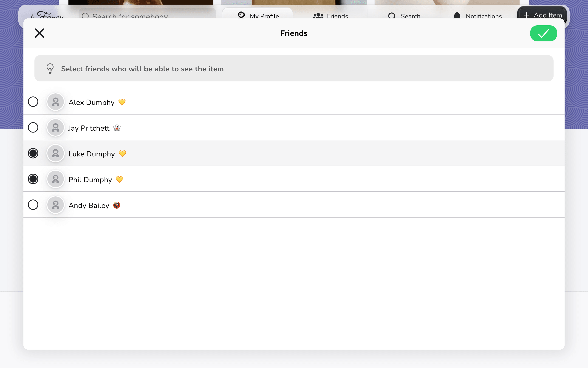Click the Jay Pritchett name text
Image resolution: width=588 pixels, height=368 pixels.
click(89, 128)
